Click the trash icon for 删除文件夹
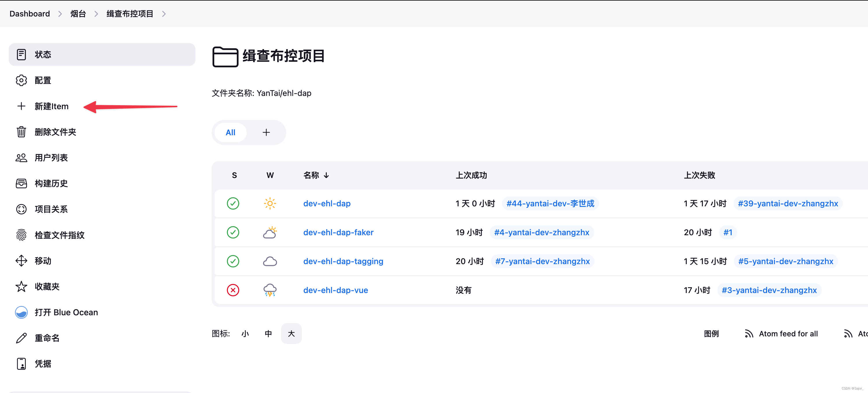This screenshot has width=868, height=393. [x=21, y=132]
